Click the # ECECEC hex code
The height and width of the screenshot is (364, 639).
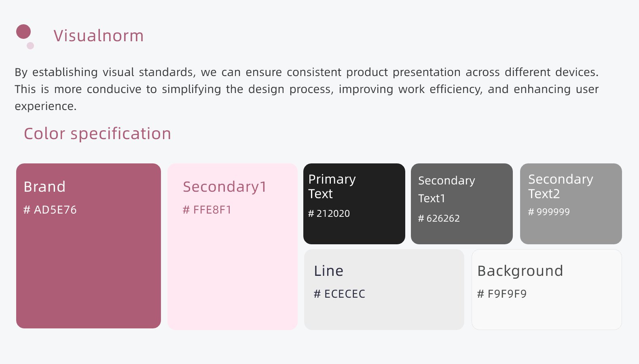point(339,294)
